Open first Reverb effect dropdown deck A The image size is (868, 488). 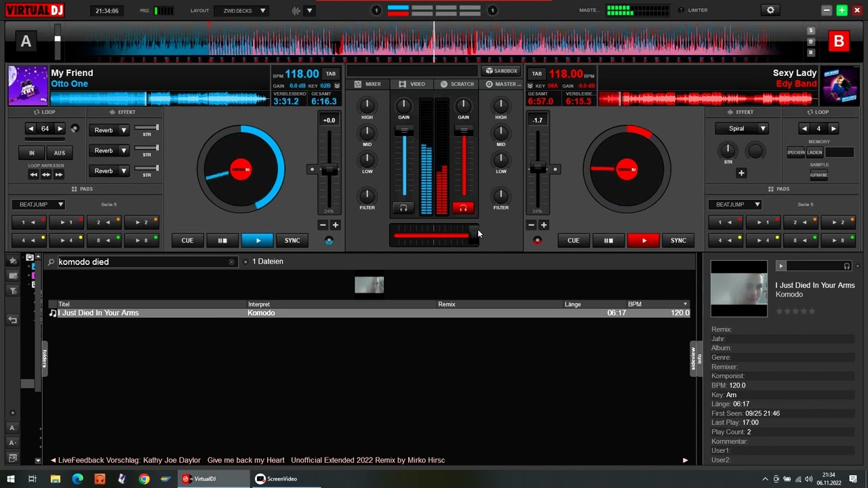point(109,130)
